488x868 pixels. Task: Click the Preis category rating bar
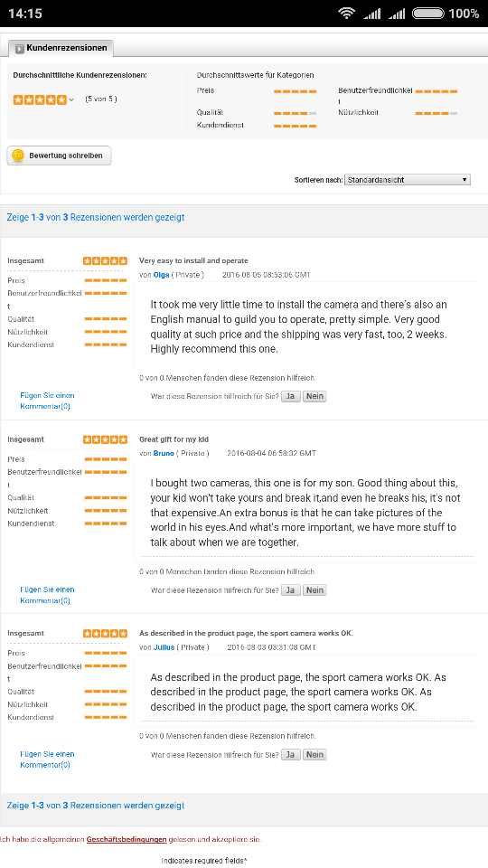(295, 90)
